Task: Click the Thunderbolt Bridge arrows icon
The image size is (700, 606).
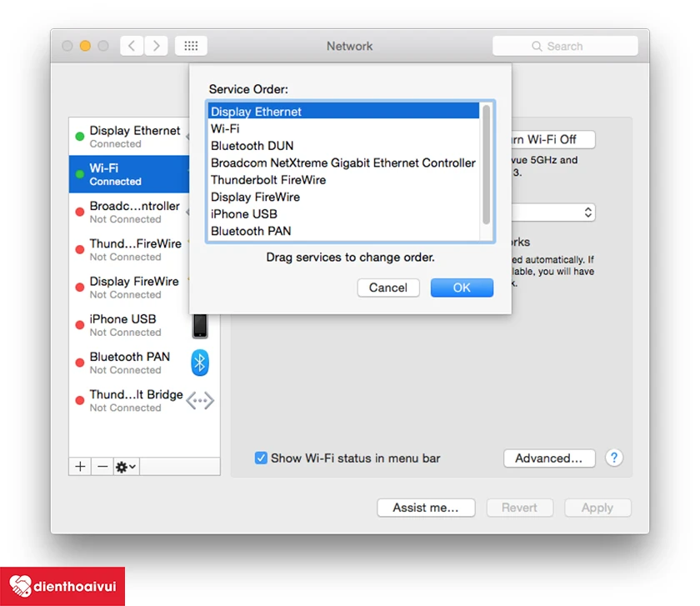Action: pos(200,401)
